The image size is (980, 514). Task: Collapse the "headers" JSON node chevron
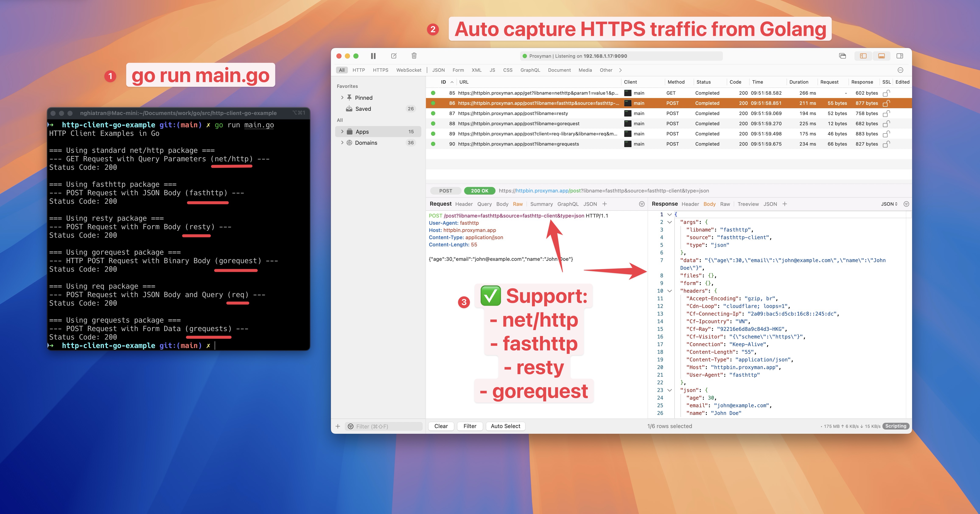point(670,291)
